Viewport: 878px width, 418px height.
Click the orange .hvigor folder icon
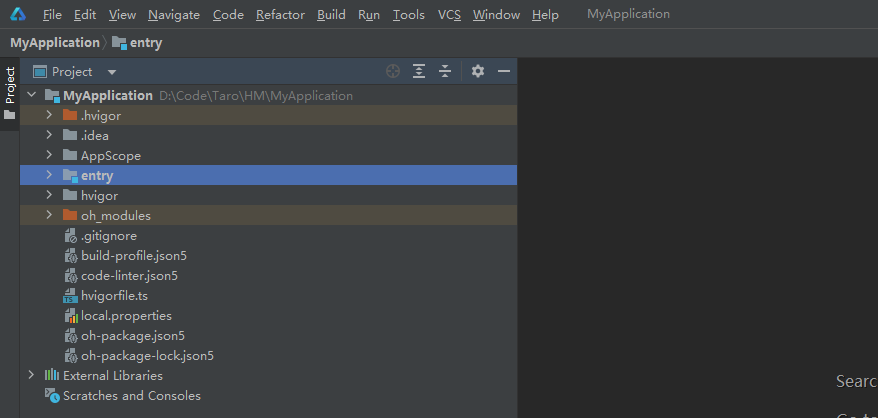[70, 115]
